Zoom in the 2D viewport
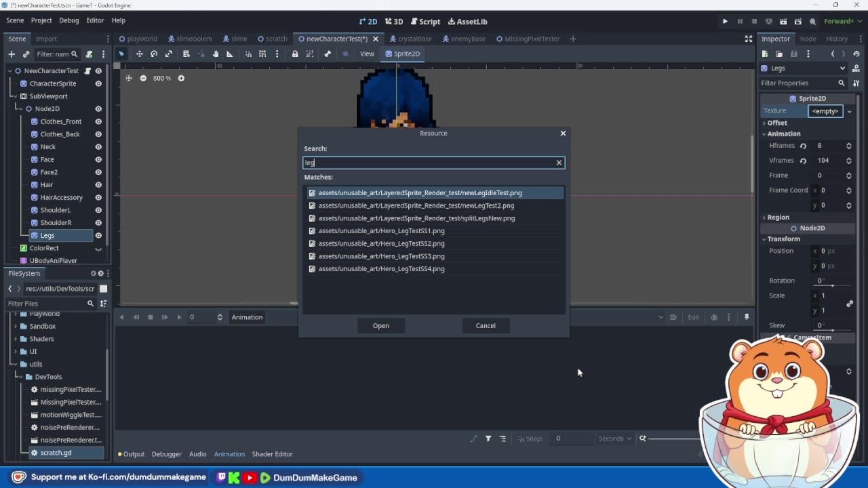 coord(181,78)
